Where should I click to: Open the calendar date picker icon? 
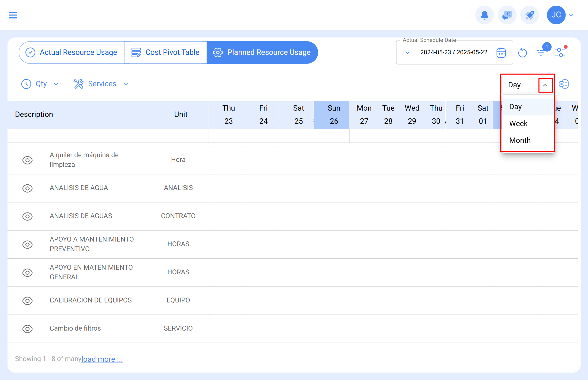[501, 52]
